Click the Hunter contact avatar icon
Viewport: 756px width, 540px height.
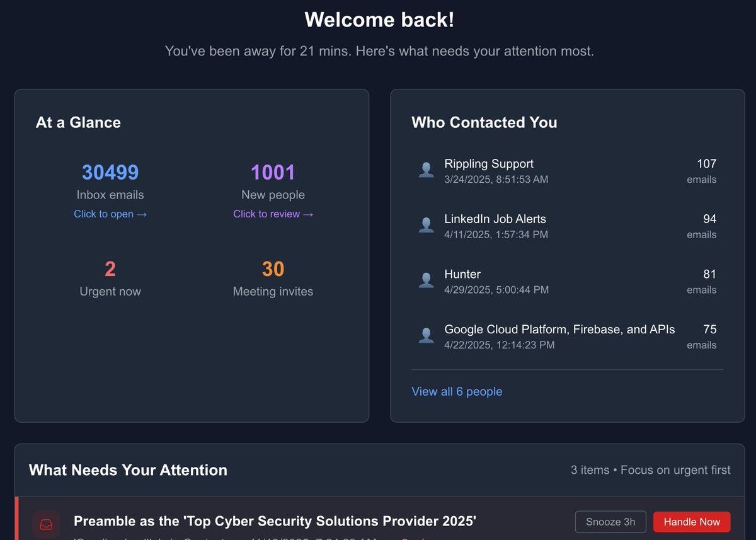tap(427, 281)
